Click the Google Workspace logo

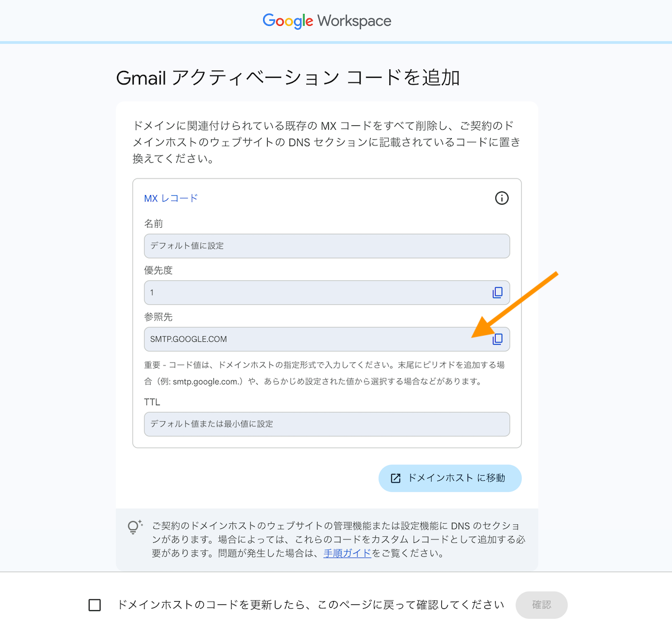click(327, 21)
